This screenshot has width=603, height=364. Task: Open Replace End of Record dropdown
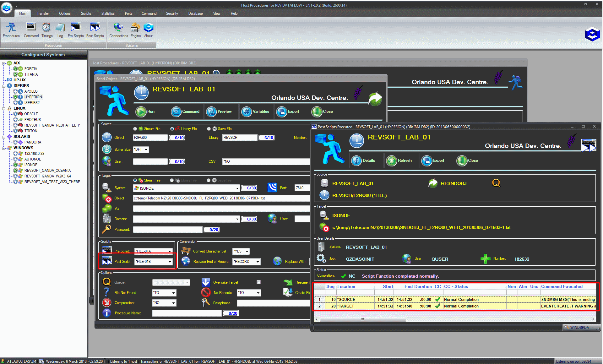pyautogui.click(x=258, y=262)
